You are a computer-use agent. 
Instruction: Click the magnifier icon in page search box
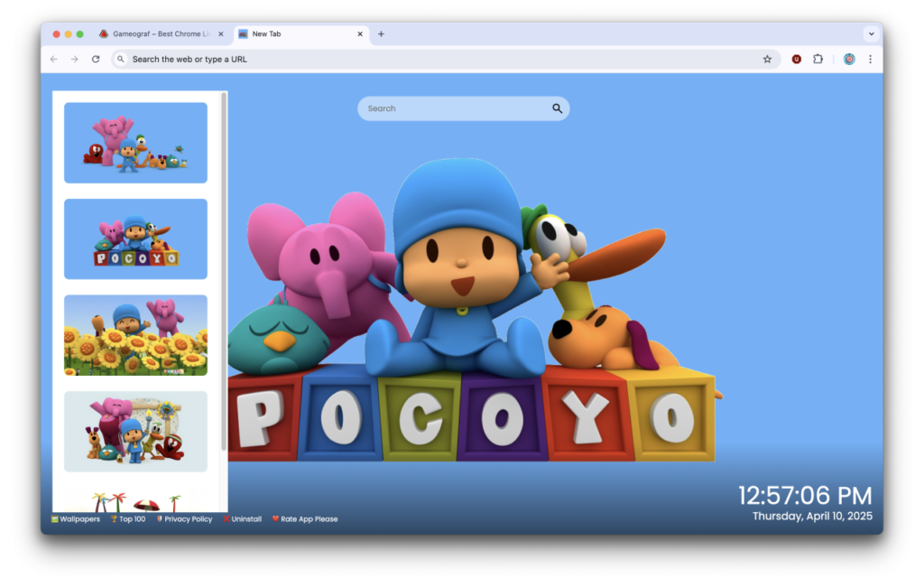557,108
